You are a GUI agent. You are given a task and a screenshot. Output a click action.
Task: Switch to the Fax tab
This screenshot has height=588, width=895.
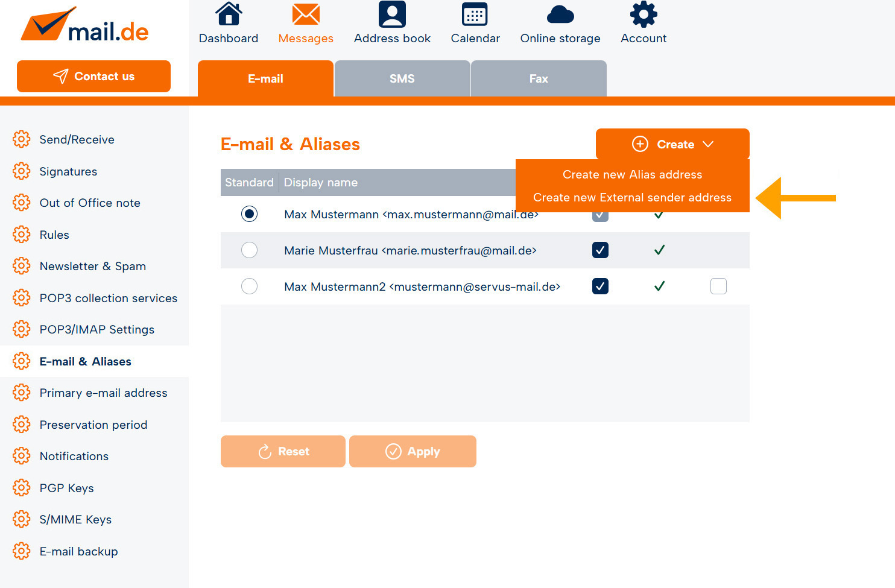click(539, 79)
